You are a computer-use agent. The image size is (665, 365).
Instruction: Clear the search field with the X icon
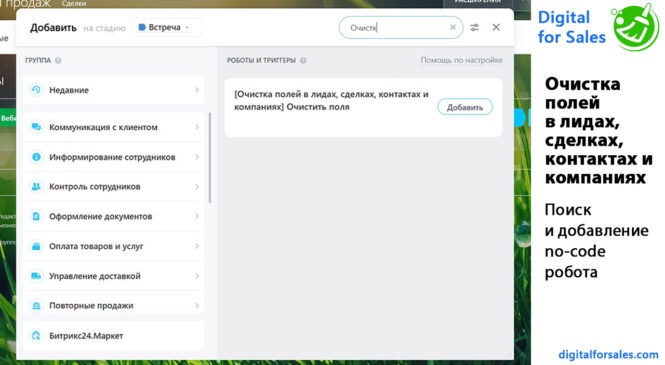point(453,27)
